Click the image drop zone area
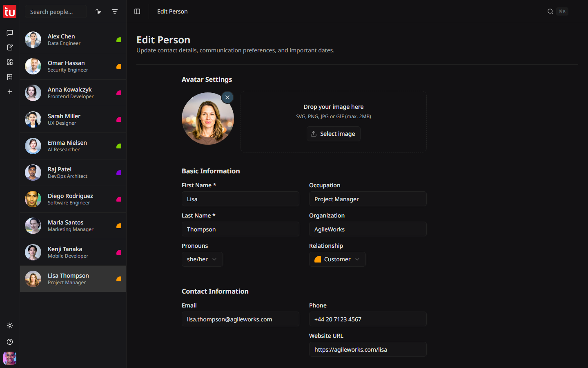 (334, 122)
